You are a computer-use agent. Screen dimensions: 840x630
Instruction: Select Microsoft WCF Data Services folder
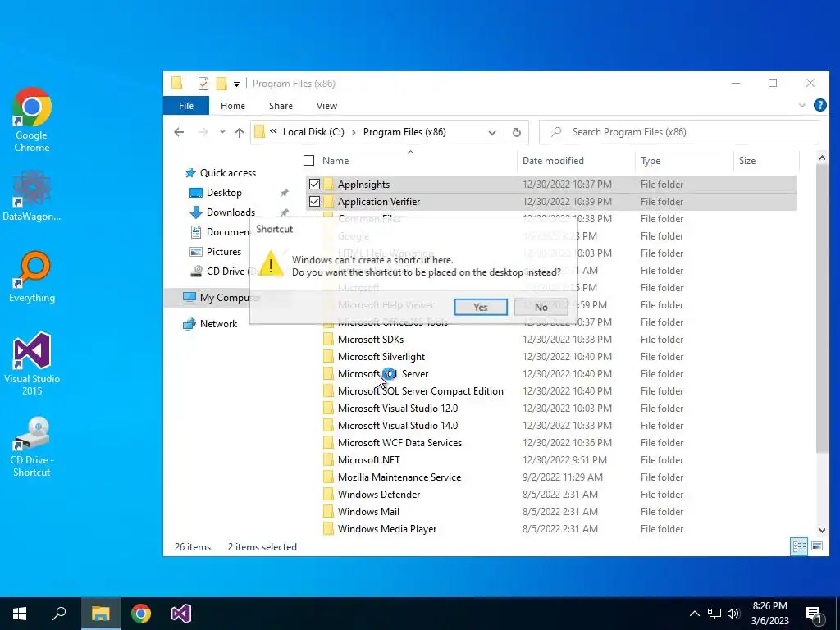click(x=399, y=442)
